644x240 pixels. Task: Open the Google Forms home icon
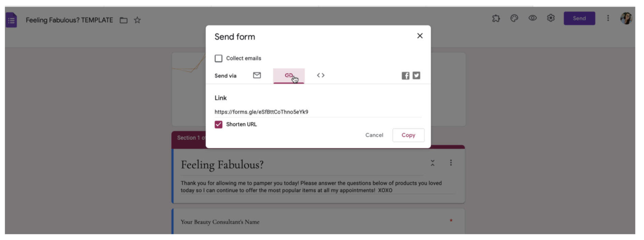11,20
